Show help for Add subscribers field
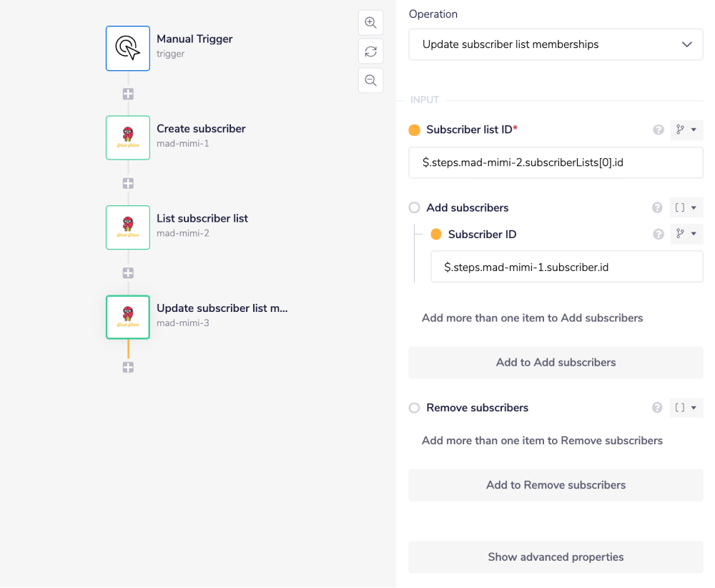Screen dimensions: 715x588 pos(657,208)
